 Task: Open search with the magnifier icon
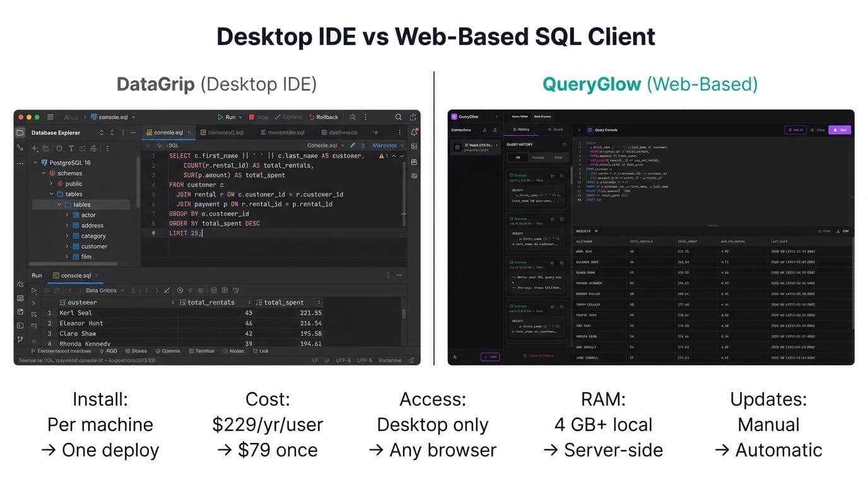tap(398, 117)
